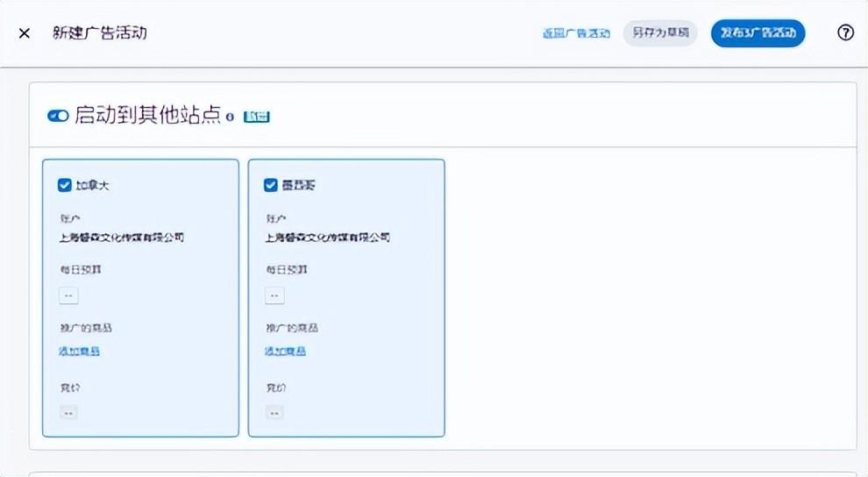Open 添加商品 link in the 墨西哥 card
The width and height of the screenshot is (868, 477).
285,351
